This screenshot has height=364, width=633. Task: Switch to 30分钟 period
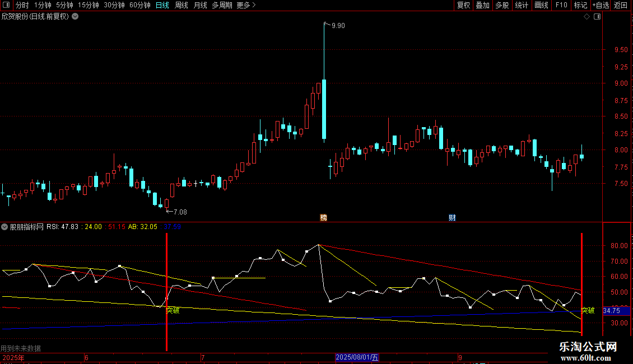pos(114,5)
